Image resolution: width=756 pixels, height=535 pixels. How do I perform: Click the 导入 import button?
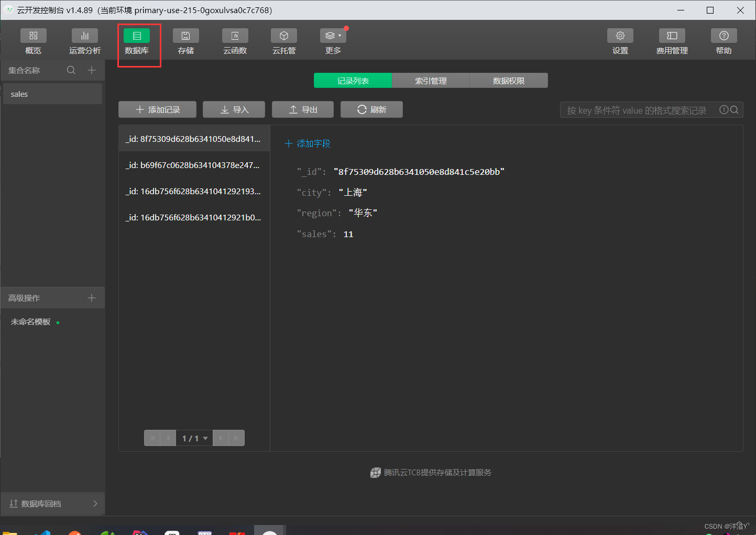point(234,109)
